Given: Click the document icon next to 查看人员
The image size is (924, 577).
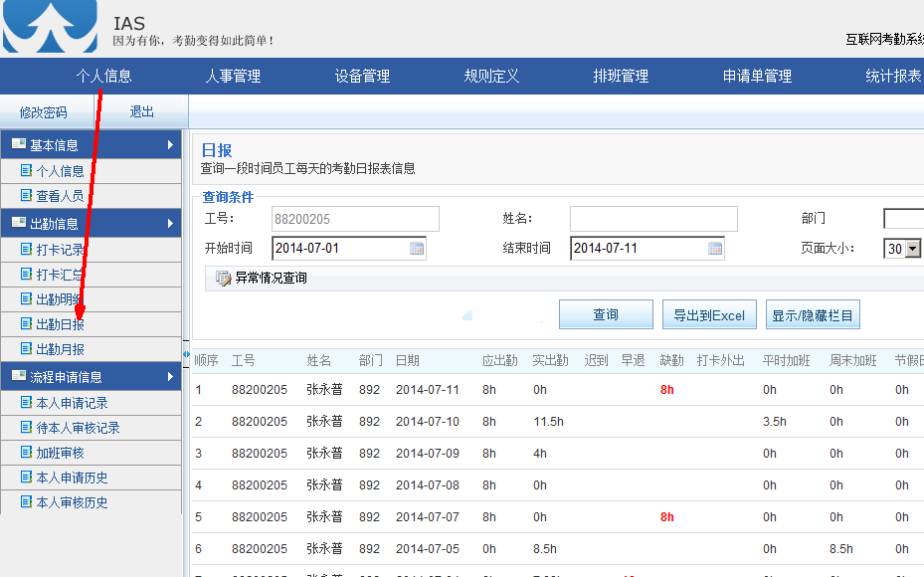Looking at the screenshot, I should coord(26,195).
